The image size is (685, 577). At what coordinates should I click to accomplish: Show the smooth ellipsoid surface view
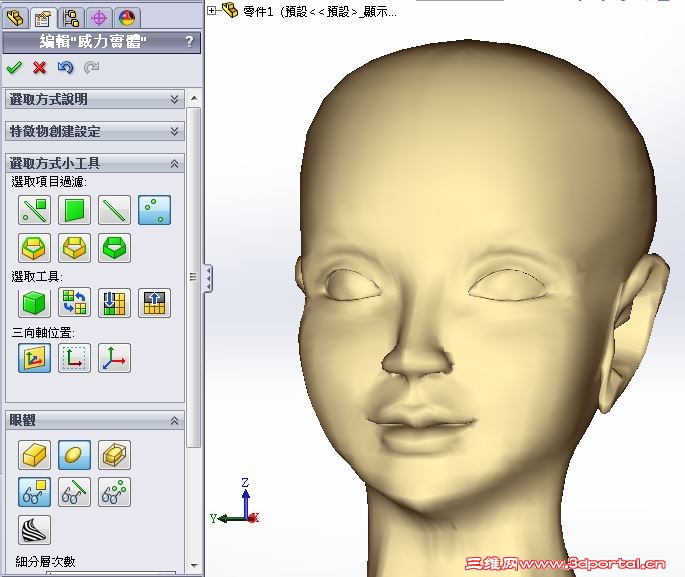(74, 455)
